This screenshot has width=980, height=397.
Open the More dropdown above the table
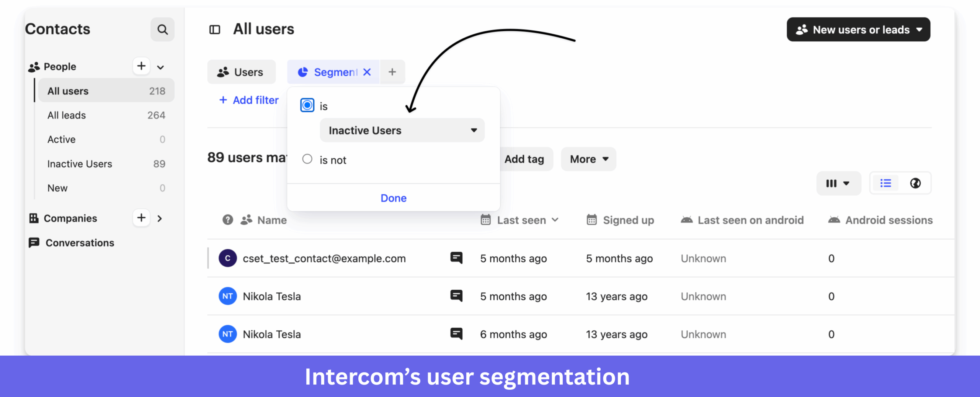click(x=588, y=159)
